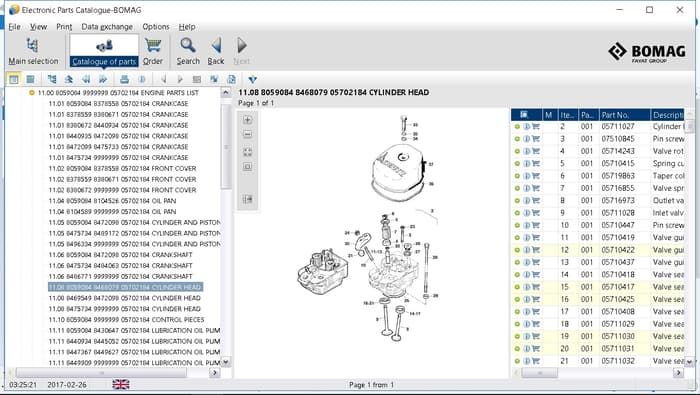Open the Print menu
The image size is (700, 395).
64,27
